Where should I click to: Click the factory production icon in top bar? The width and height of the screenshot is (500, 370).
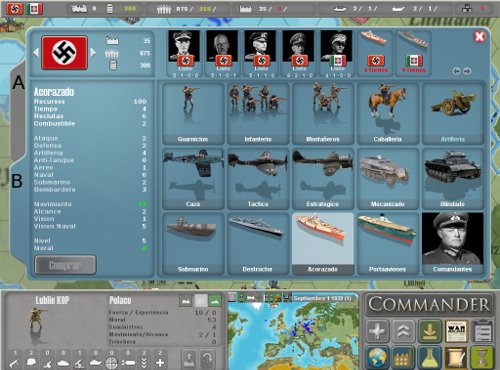[x=245, y=9]
